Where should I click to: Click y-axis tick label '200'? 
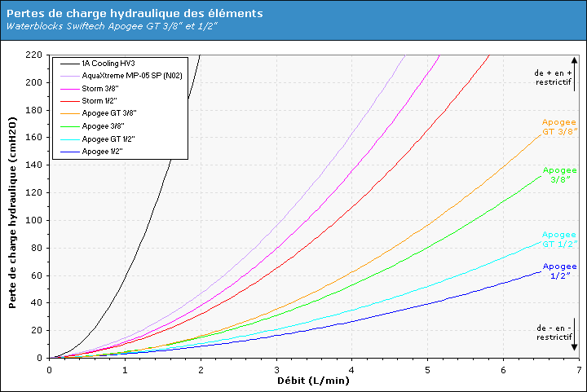(33, 82)
